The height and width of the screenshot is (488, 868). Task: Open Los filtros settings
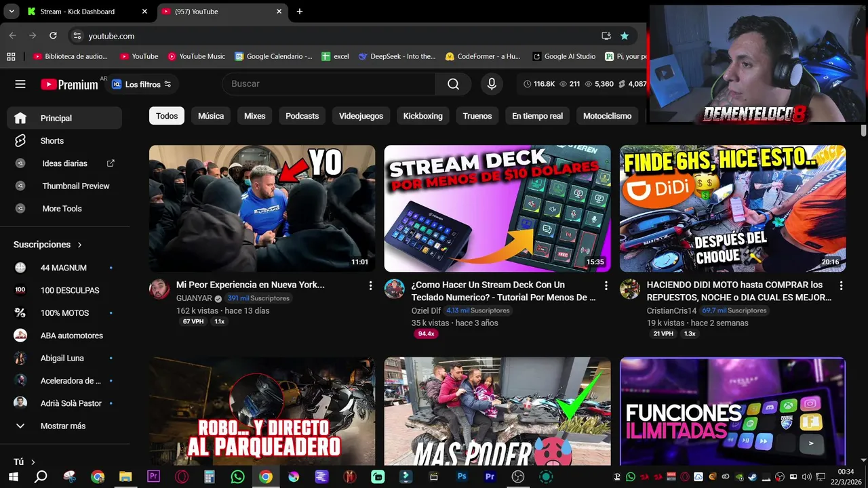click(142, 84)
